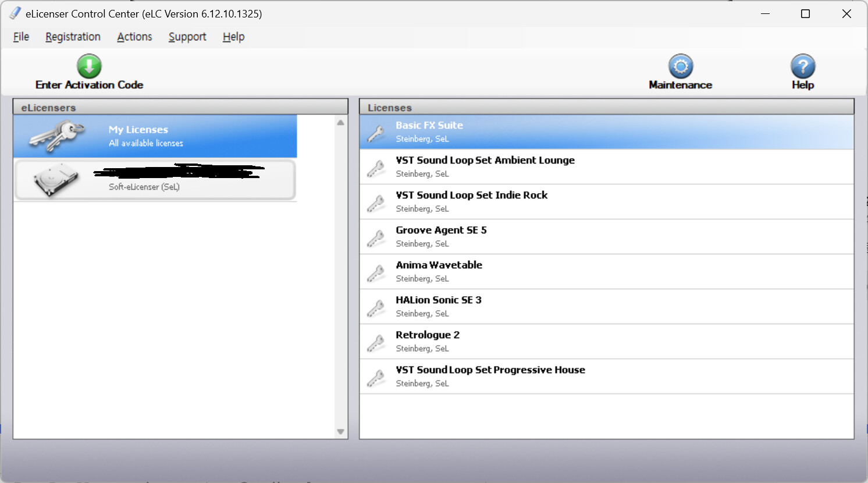This screenshot has height=483, width=868.
Task: Select VST Sound Loop Set Progressive House text
Action: point(490,370)
